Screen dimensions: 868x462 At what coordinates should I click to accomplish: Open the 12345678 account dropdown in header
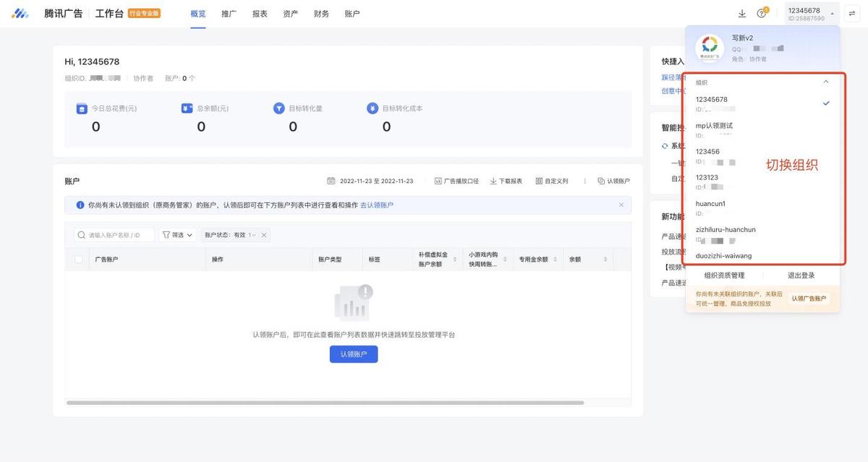click(x=812, y=14)
